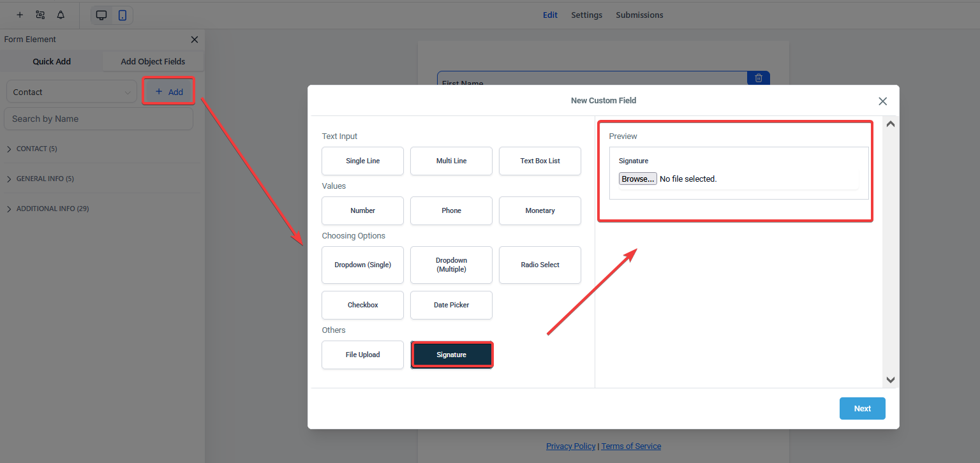Select the Radio Select field type

pos(540,265)
